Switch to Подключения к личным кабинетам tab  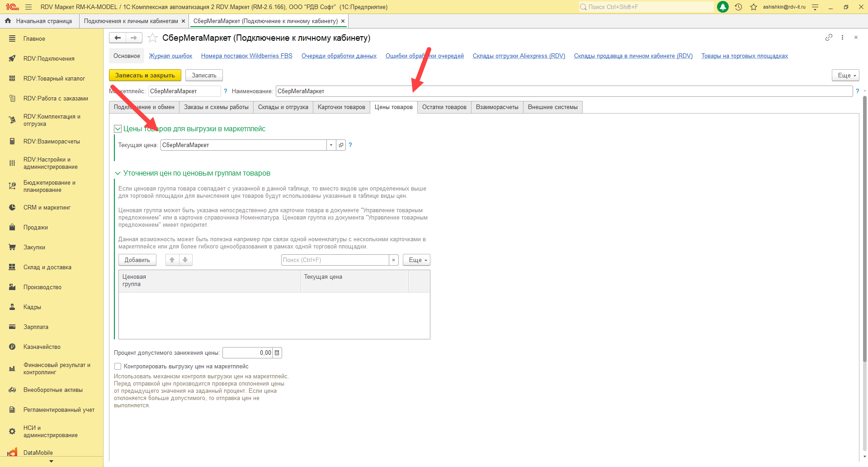click(131, 21)
